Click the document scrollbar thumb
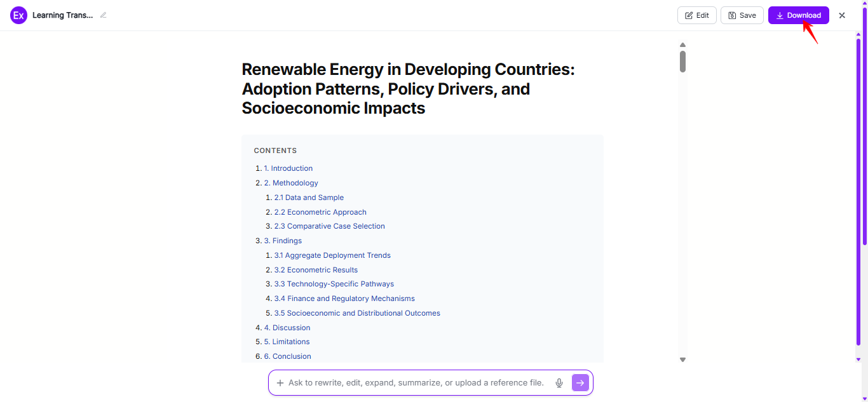The image size is (868, 402). (x=682, y=62)
